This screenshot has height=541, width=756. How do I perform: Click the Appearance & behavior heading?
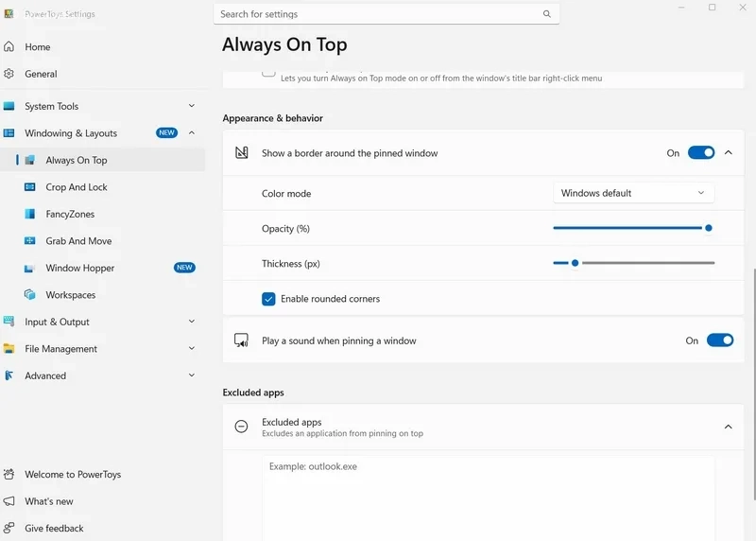tap(272, 118)
